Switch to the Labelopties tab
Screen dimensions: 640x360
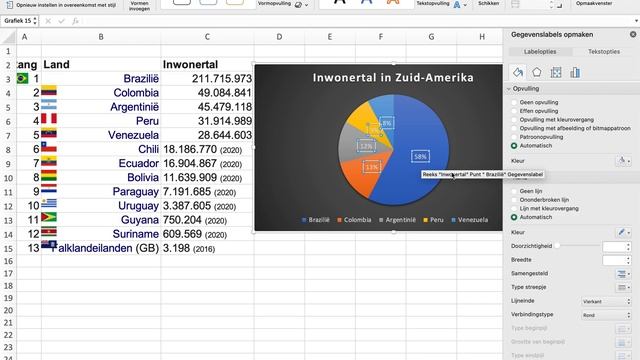coord(540,52)
